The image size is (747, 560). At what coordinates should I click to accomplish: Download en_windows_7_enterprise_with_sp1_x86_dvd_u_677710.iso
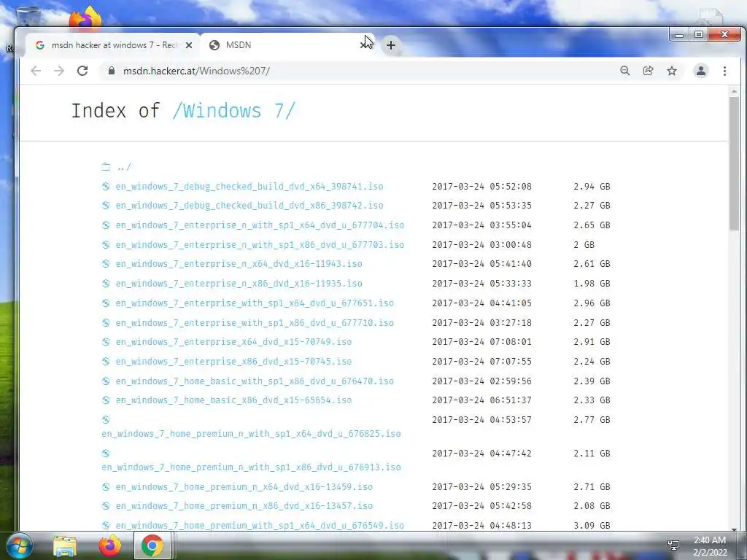tap(255, 323)
